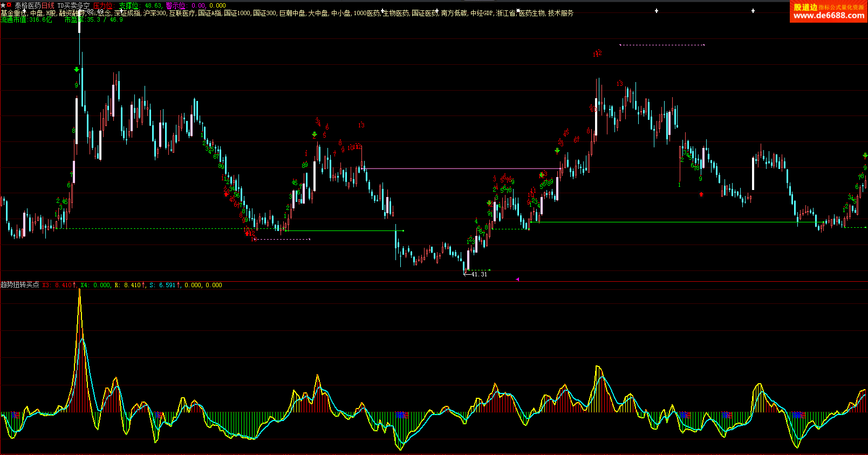Image resolution: width=868 pixels, height=455 pixels.
Task: Open the 沪深300 sector tag
Action: (x=154, y=13)
